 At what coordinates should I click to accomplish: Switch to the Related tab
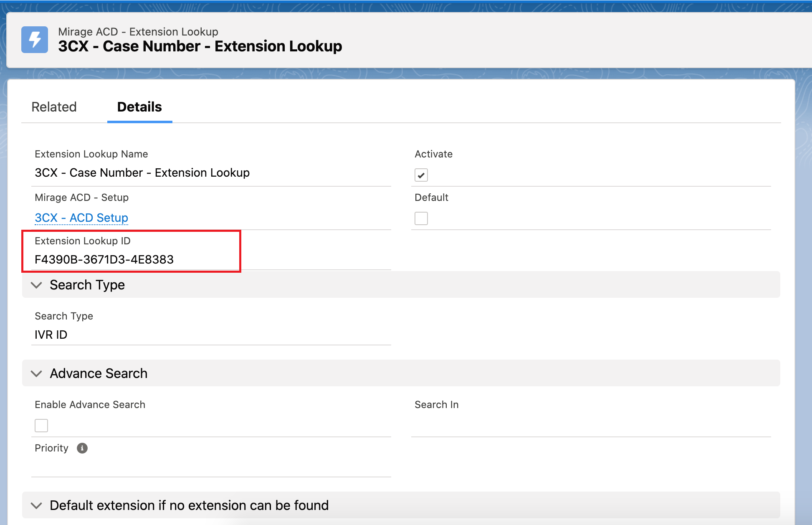tap(54, 107)
